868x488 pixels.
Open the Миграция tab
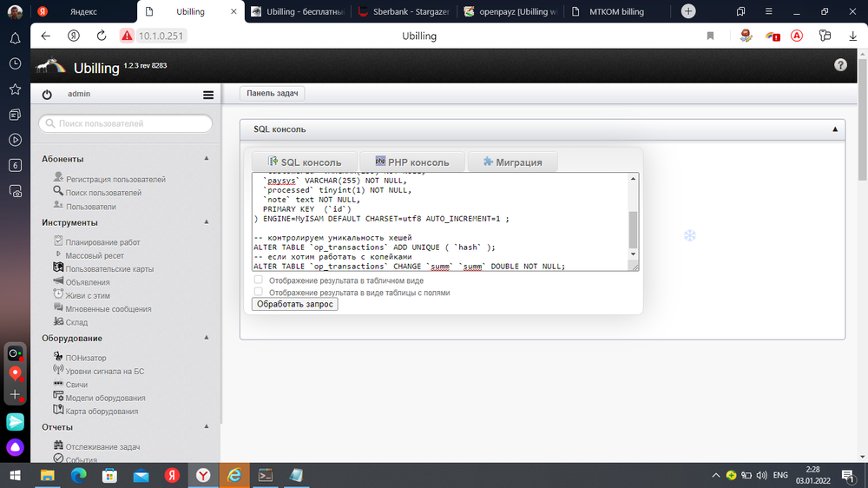click(512, 162)
